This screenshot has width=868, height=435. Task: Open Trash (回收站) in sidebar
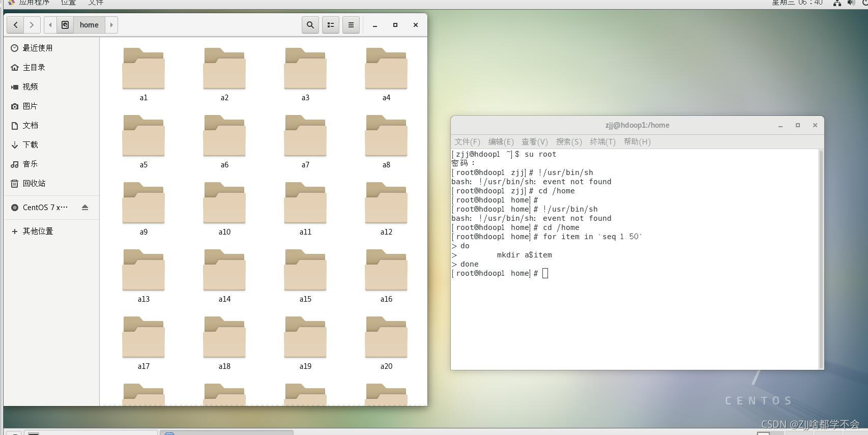click(x=51, y=183)
